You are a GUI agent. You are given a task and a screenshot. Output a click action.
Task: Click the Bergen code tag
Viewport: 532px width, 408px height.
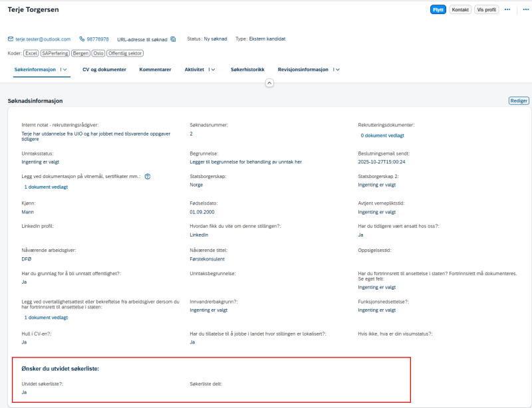(x=80, y=53)
